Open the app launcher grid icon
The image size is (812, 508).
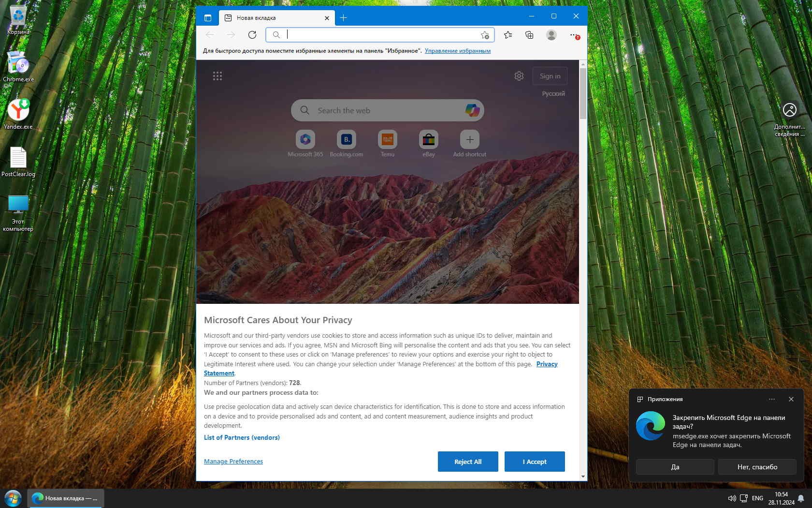(x=217, y=76)
